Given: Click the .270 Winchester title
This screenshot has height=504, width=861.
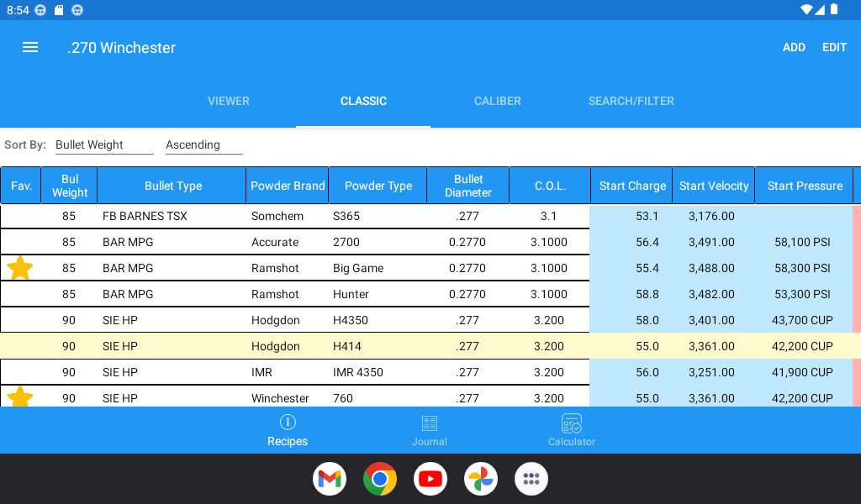Looking at the screenshot, I should click(x=121, y=48).
